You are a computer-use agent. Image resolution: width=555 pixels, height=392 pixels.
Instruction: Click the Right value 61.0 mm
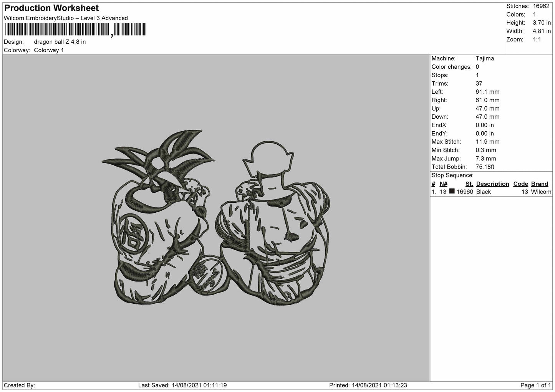pos(487,100)
